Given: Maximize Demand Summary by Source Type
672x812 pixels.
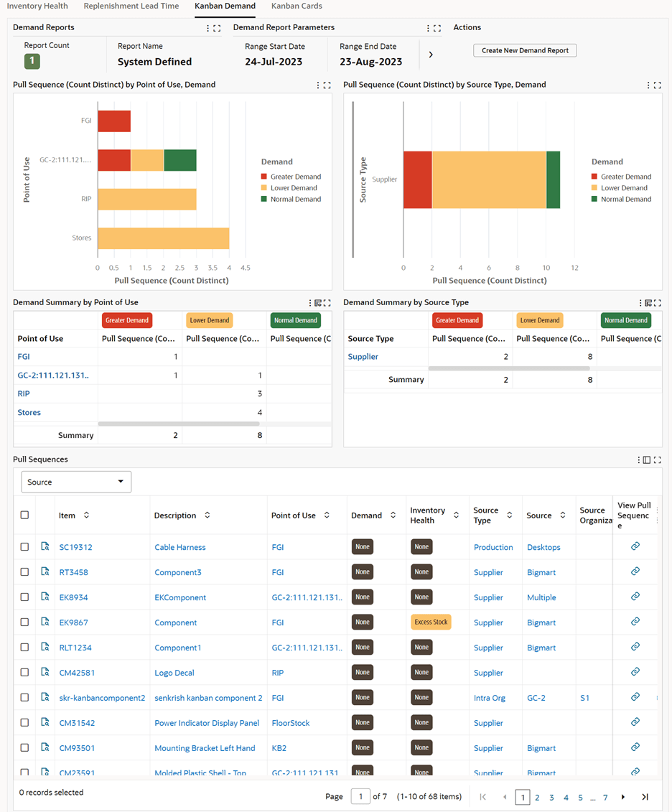Looking at the screenshot, I should (x=657, y=303).
